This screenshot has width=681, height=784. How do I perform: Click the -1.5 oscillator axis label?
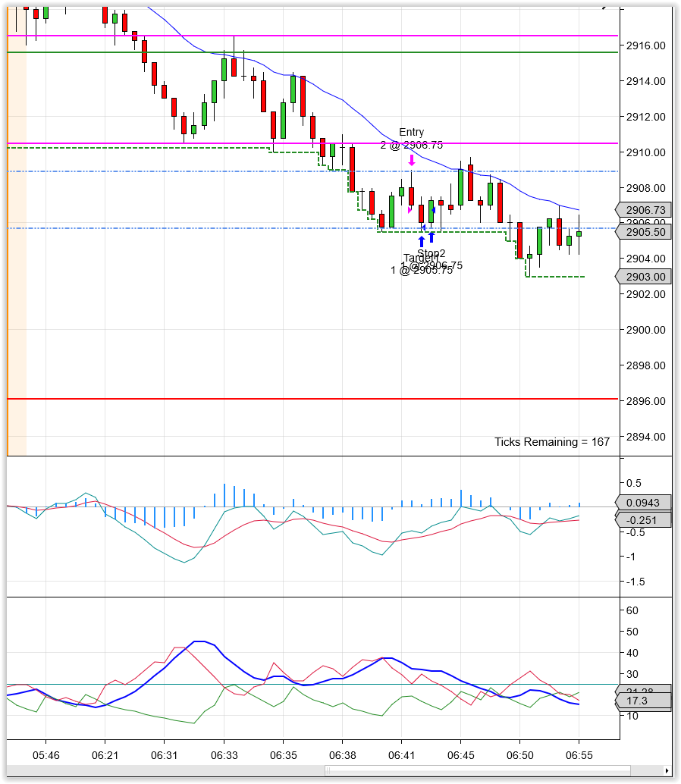tap(635, 582)
